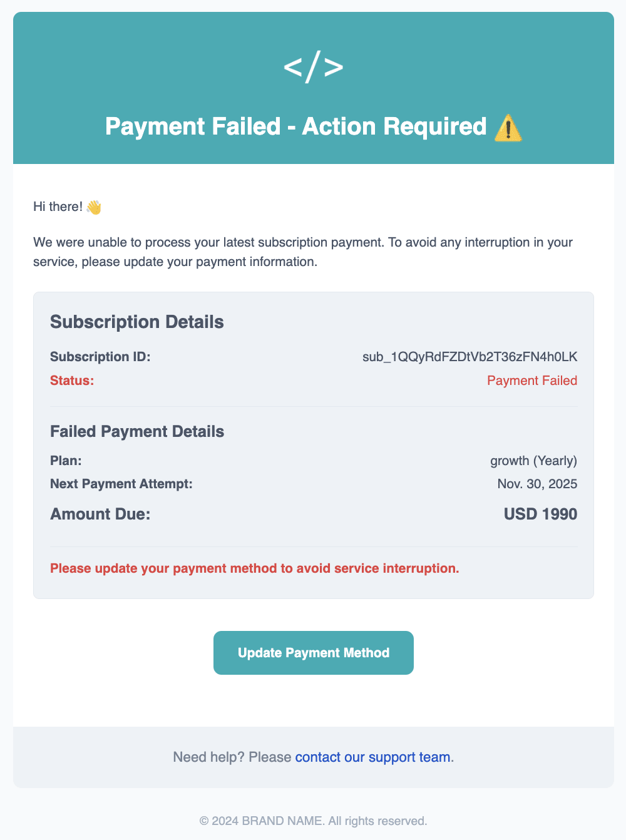The height and width of the screenshot is (840, 626).
Task: Click the Subscription Details heading
Action: pos(136,322)
